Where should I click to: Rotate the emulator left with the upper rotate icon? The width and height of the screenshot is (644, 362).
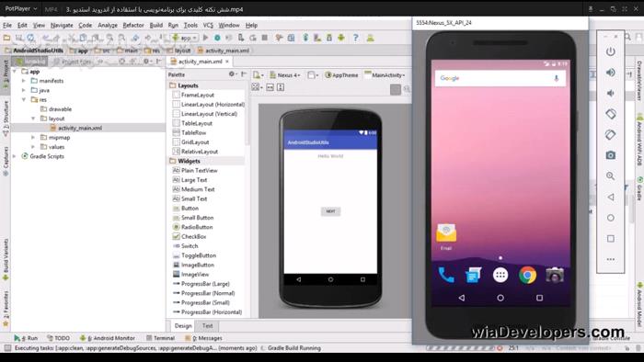pyautogui.click(x=611, y=114)
